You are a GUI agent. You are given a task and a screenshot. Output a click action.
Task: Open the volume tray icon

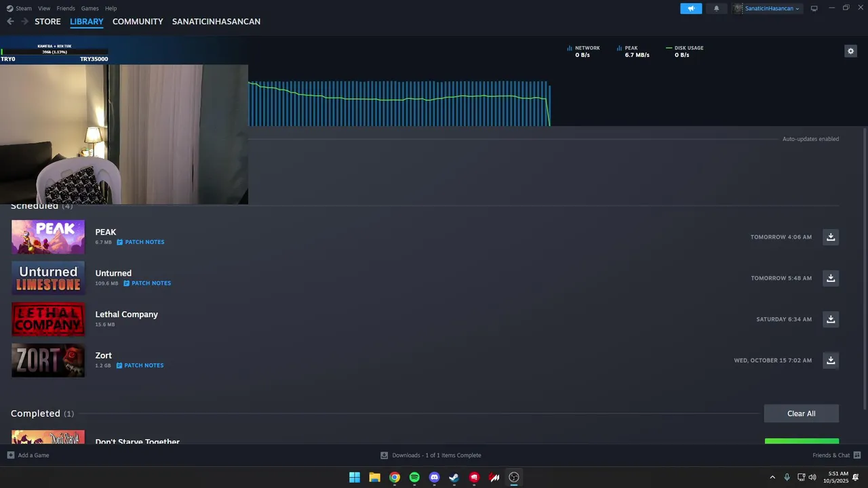812,477
